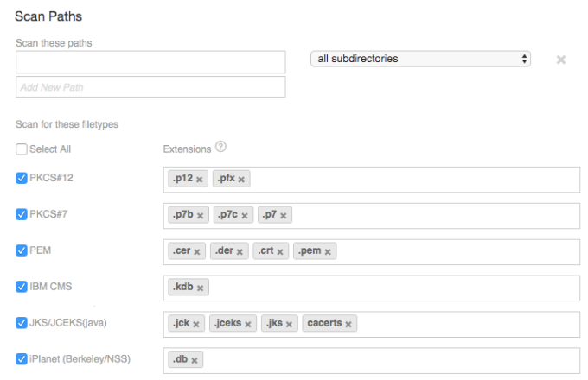Viewport: 588px width, 380px height.
Task: Focus the empty scan path field
Action: coord(150,62)
